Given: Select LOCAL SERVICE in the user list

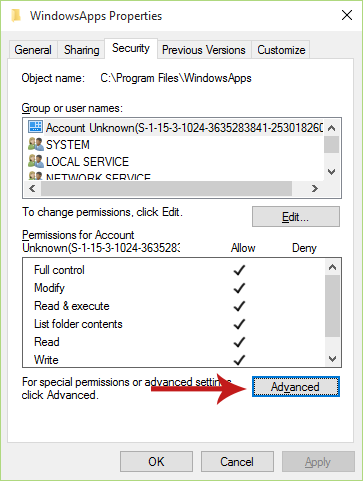Looking at the screenshot, I should pyautogui.click(x=87, y=162).
